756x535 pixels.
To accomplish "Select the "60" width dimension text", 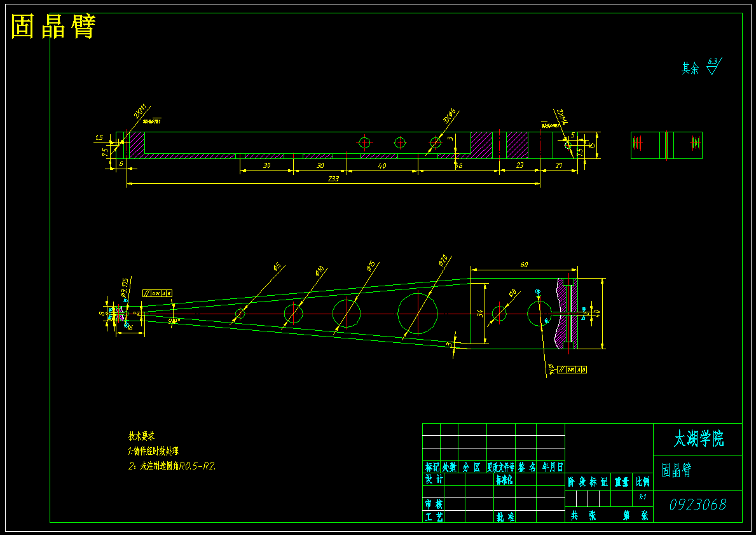I will point(524,265).
